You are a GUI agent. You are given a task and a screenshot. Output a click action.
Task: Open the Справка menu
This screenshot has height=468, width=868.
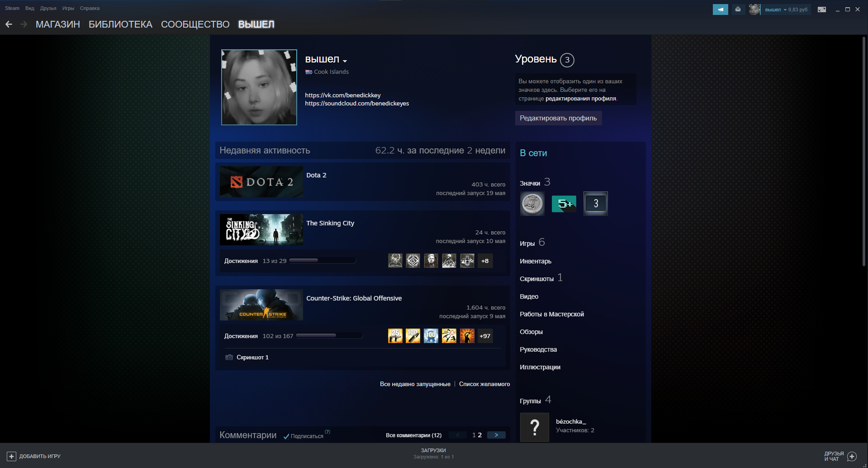90,8
